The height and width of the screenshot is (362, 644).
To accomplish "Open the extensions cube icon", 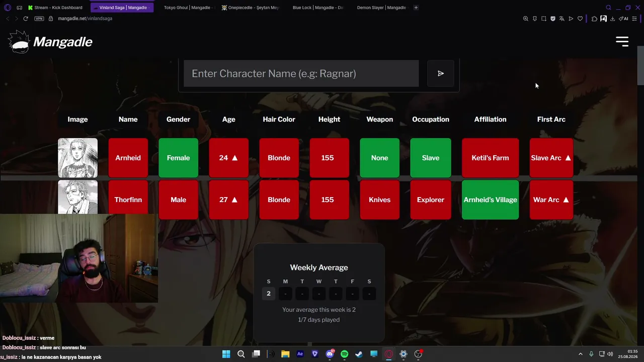I will [x=594, y=19].
